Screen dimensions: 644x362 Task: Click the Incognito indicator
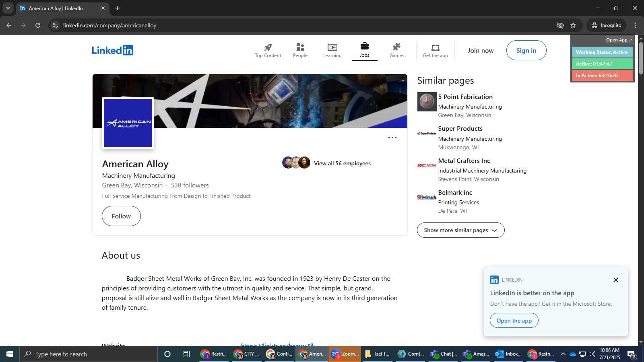(606, 25)
